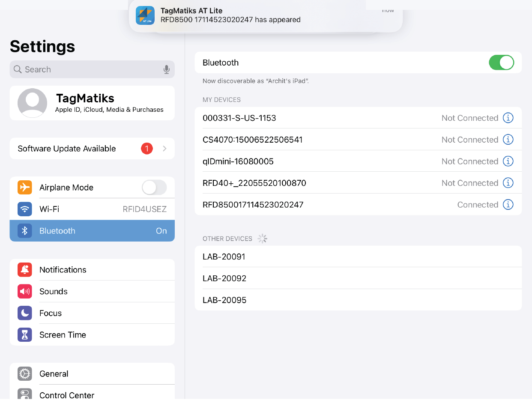Open info for CS4070:15006522506541

click(508, 140)
